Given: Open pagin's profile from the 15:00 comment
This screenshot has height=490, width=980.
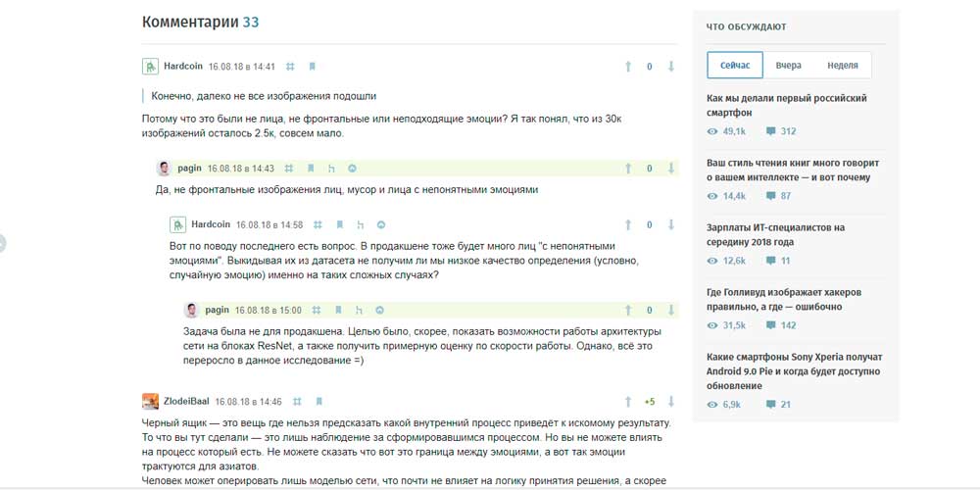Looking at the screenshot, I should click(217, 310).
